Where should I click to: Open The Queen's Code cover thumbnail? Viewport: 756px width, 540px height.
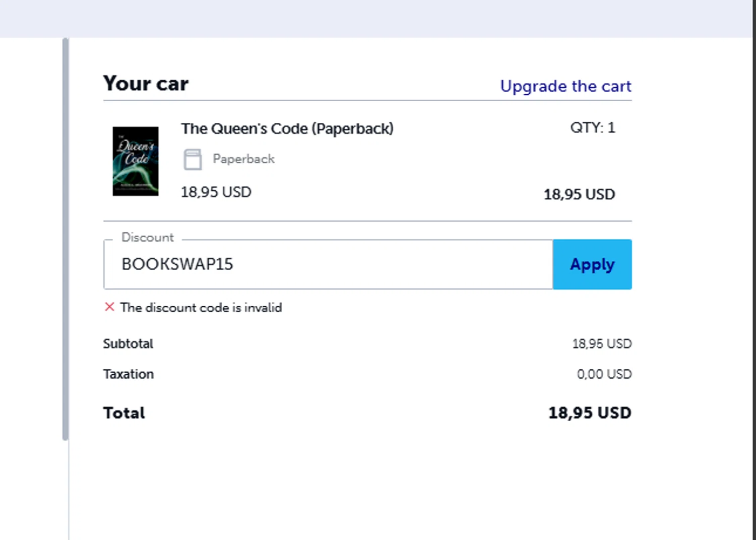point(135,161)
